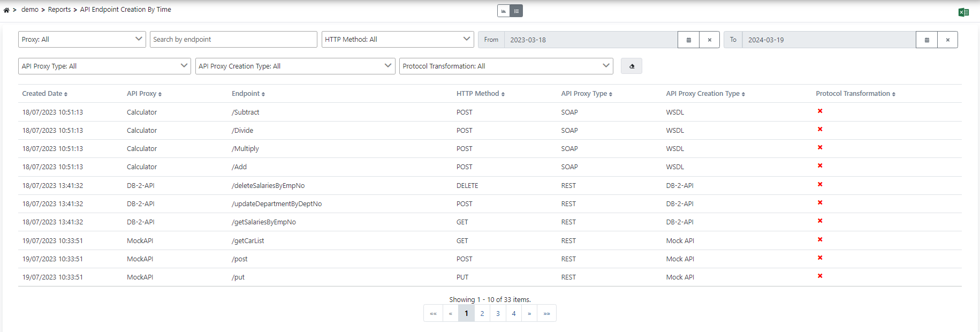
Task: Export report to Excel
Action: point(963,12)
